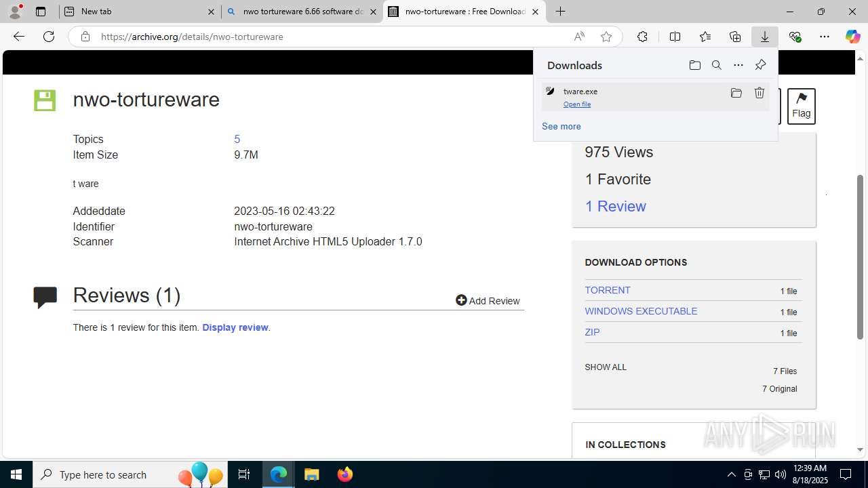This screenshot has height=488, width=868.
Task: Click the tware.exe file name
Action: tap(580, 91)
